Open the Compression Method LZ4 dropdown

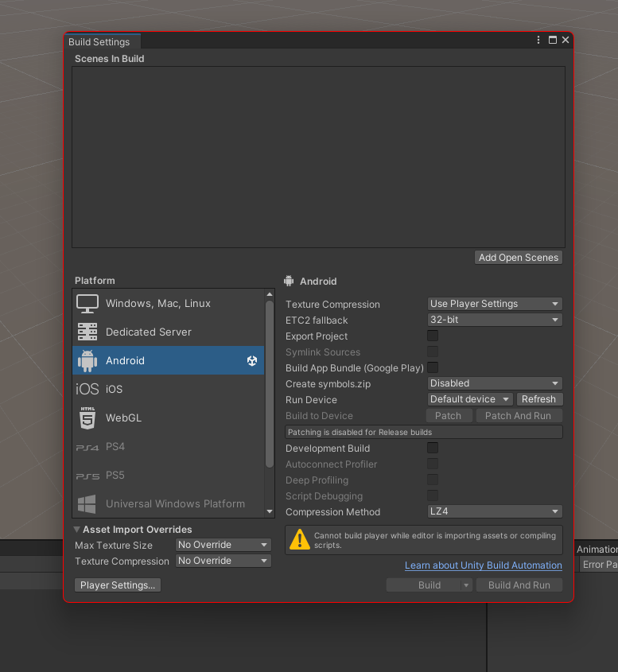pos(495,511)
